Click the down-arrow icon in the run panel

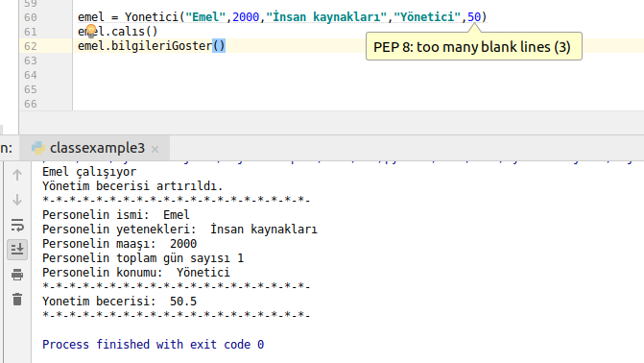click(17, 200)
